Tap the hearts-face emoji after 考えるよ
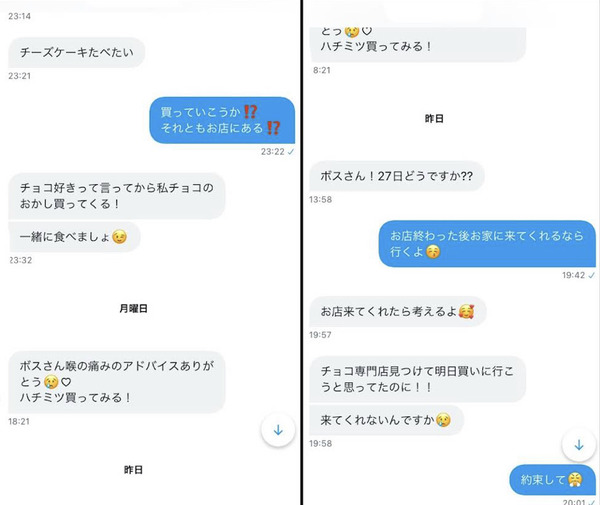Viewport: 600px width, 505px height. [466, 312]
